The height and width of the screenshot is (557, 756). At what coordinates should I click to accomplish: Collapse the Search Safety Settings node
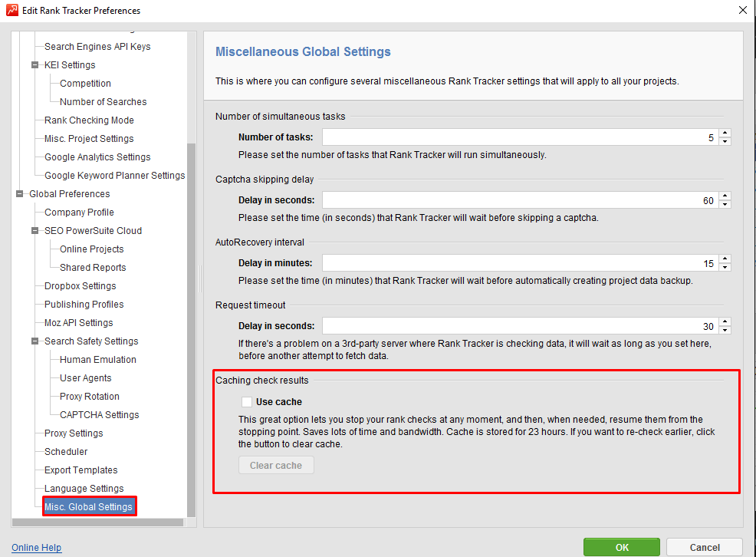[35, 341]
